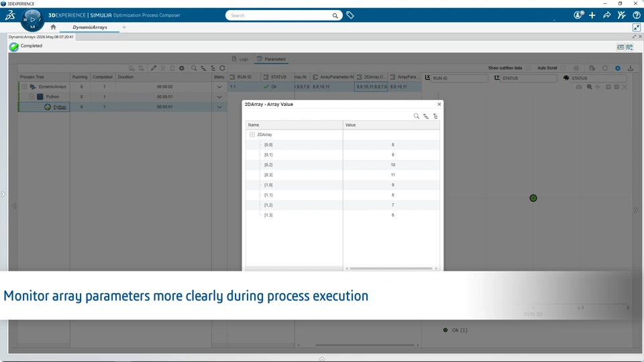This screenshot has height=362, width=644.
Task: Open the X axis RUN ID selector
Action: click(459, 78)
